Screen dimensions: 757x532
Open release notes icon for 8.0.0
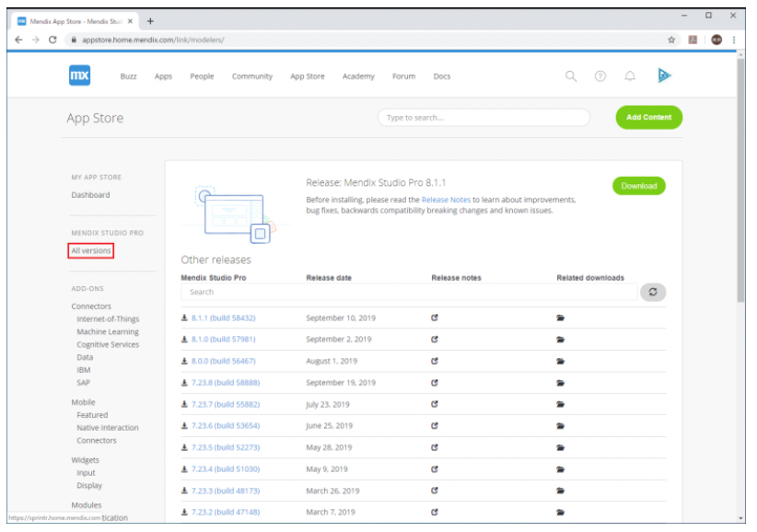click(435, 361)
